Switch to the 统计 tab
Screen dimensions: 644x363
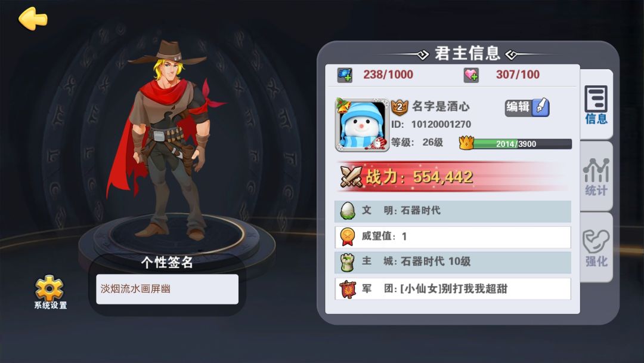596,176
